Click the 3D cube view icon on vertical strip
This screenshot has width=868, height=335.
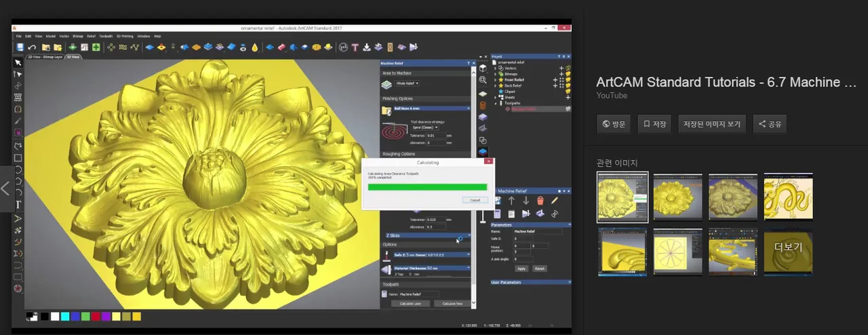483,68
